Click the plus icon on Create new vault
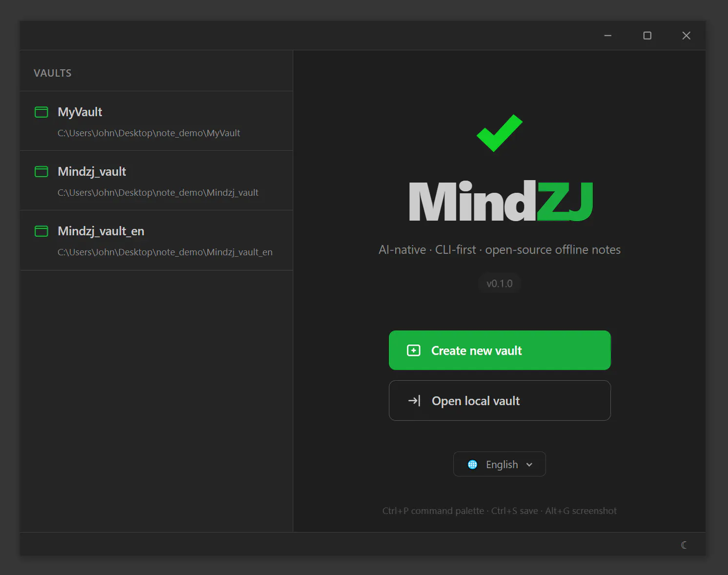 [x=414, y=350]
